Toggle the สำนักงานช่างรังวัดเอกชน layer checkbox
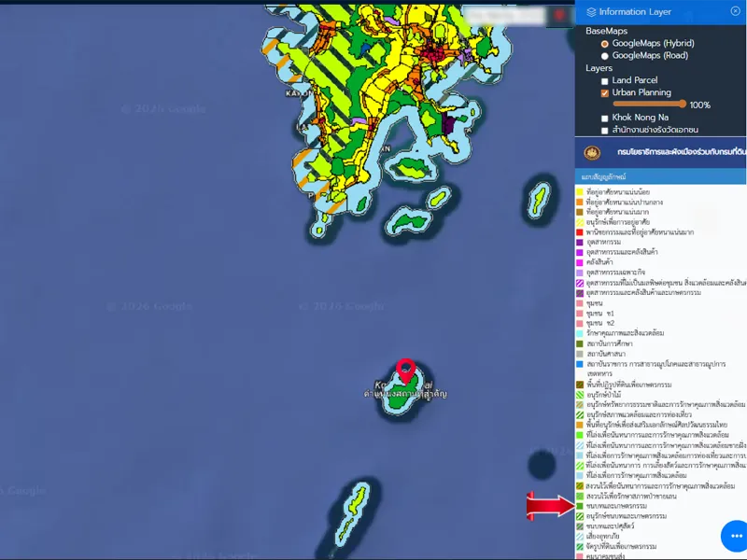 [x=605, y=130]
